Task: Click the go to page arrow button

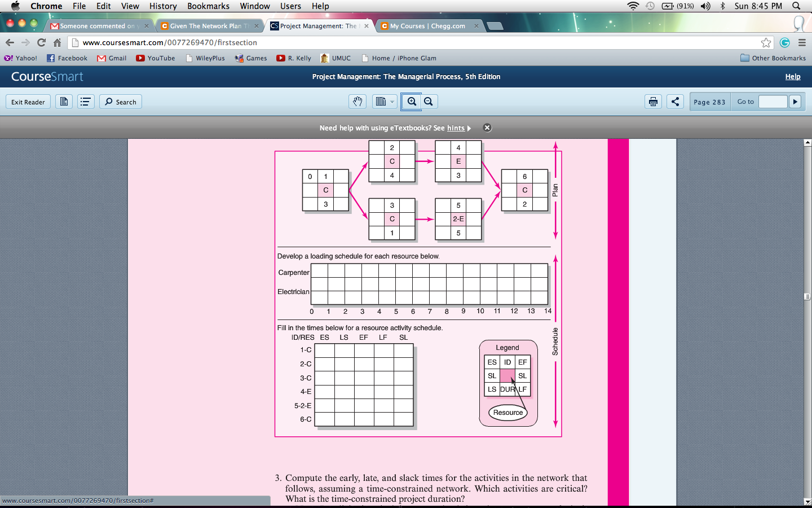Action: 795,102
